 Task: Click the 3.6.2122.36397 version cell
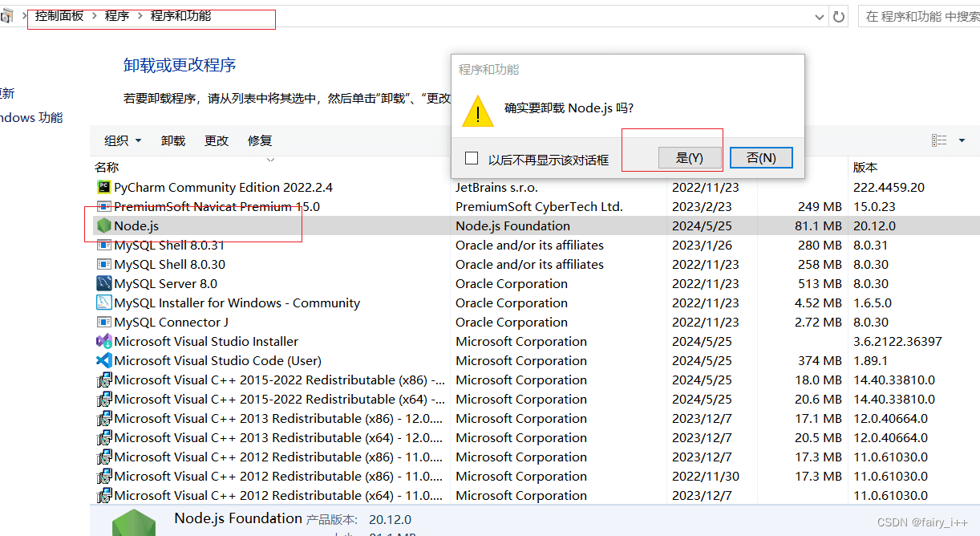pyautogui.click(x=897, y=341)
